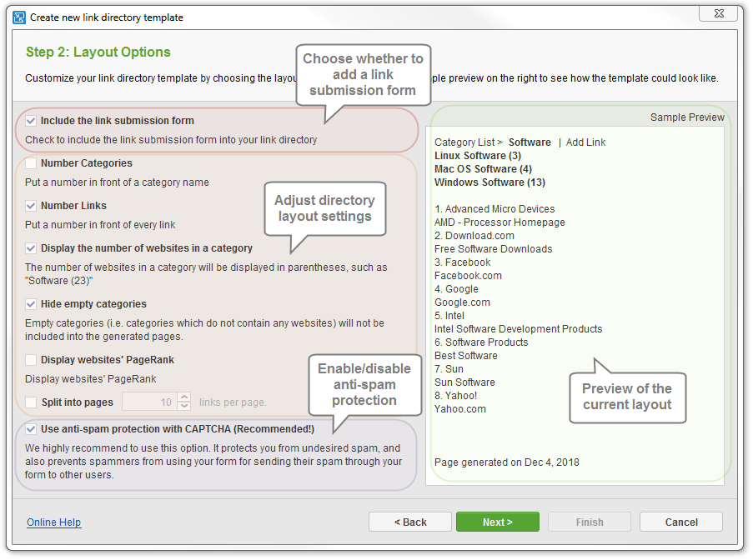The image size is (753, 560).
Task: Select Category List in preview breadcrumb
Action: click(x=464, y=142)
